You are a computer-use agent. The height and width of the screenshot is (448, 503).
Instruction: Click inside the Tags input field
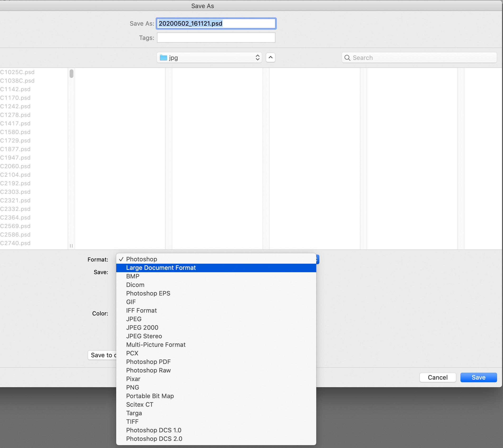tap(216, 38)
